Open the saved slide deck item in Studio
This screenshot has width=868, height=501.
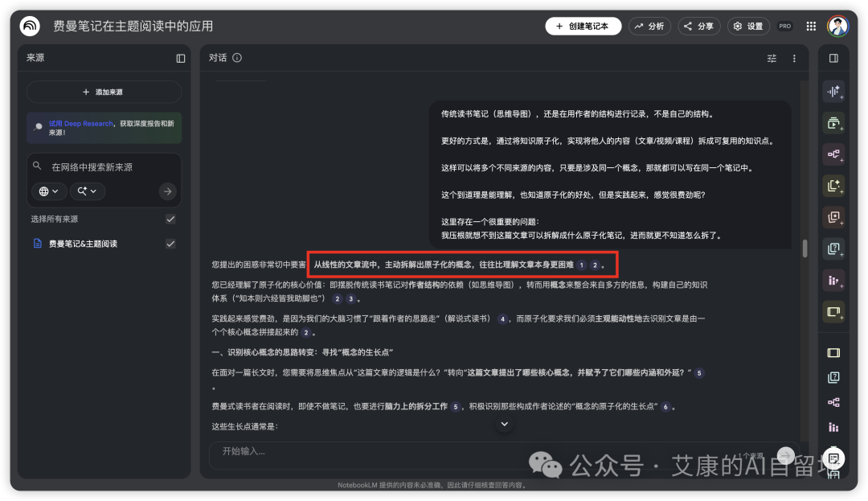tap(833, 353)
